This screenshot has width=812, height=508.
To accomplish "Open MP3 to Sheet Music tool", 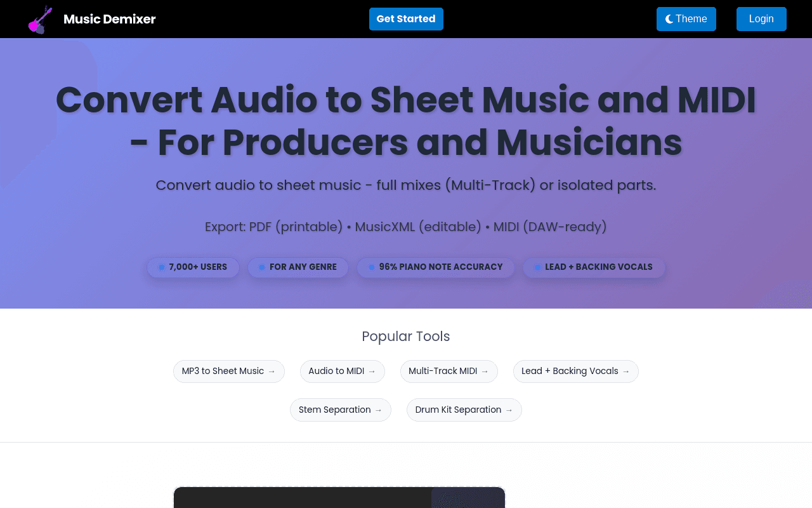I will pos(229,371).
